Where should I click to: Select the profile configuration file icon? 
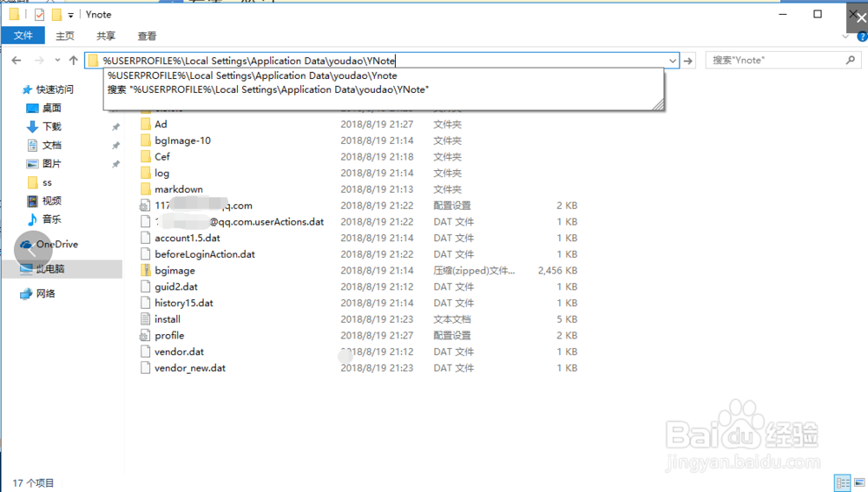(144, 336)
